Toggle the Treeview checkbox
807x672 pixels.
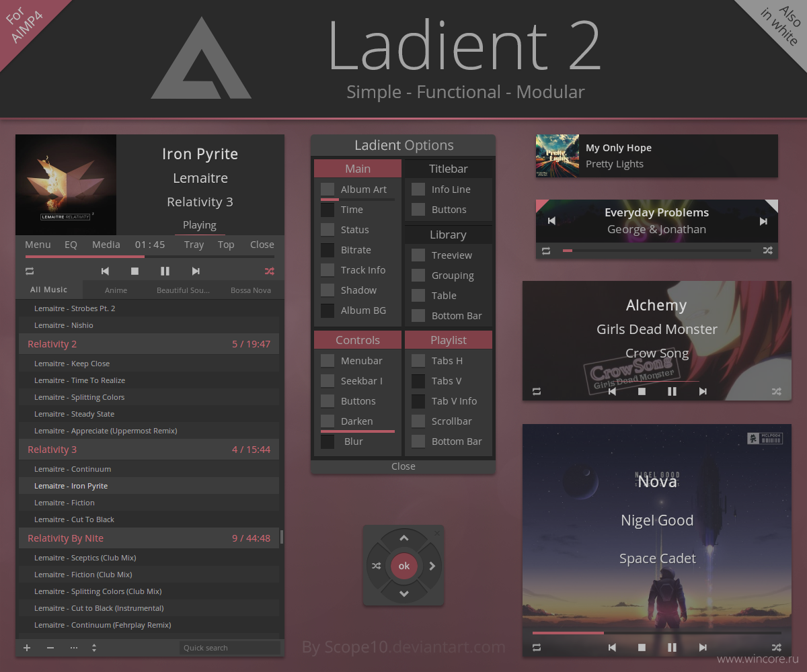coord(418,255)
